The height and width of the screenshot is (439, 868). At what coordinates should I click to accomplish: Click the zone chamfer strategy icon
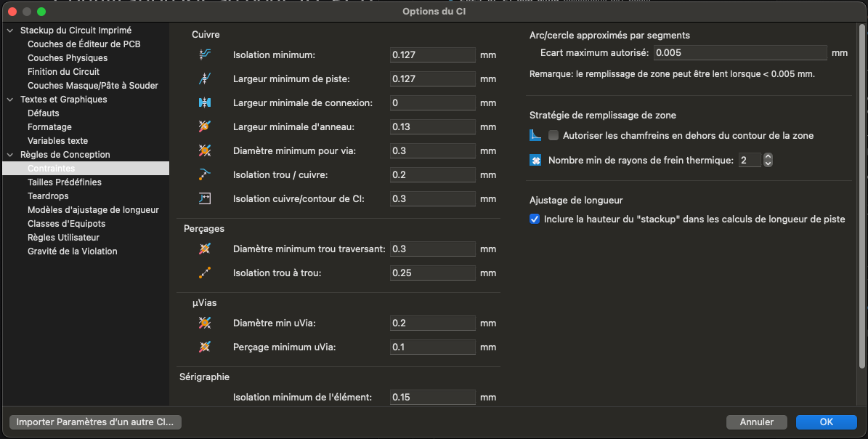535,135
